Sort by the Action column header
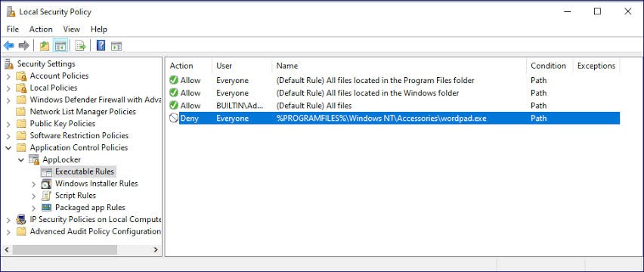This screenshot has height=272, width=644. [189, 66]
